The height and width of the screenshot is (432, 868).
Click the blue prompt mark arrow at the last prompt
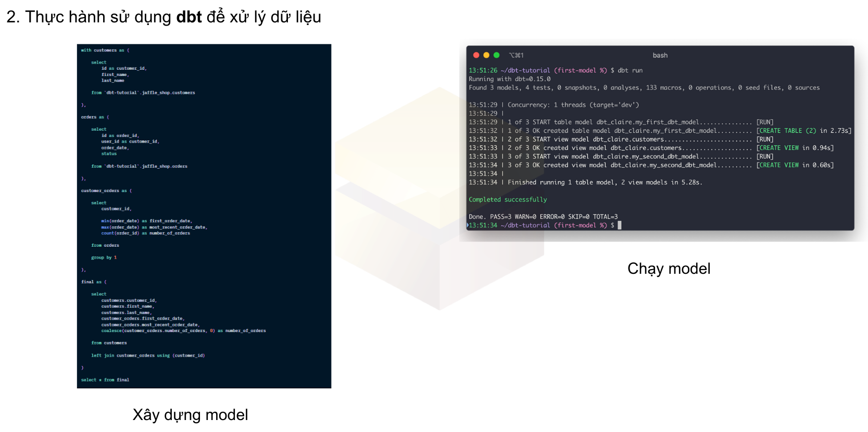pos(468,225)
